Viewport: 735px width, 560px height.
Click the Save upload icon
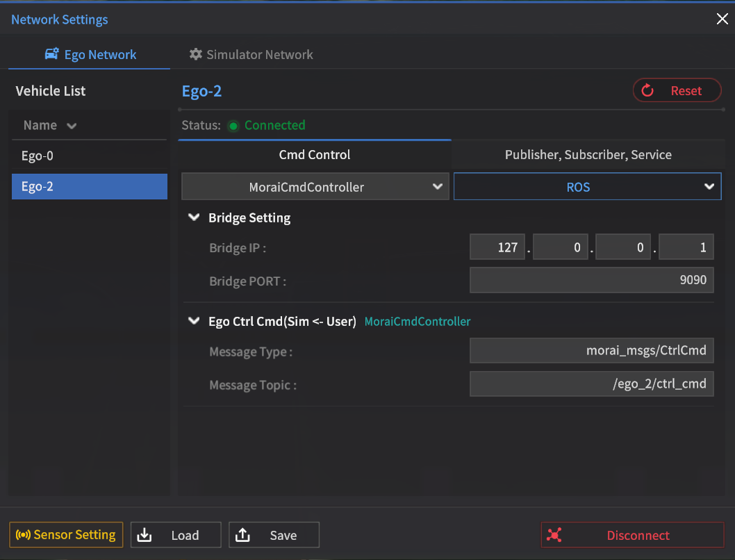[242, 535]
